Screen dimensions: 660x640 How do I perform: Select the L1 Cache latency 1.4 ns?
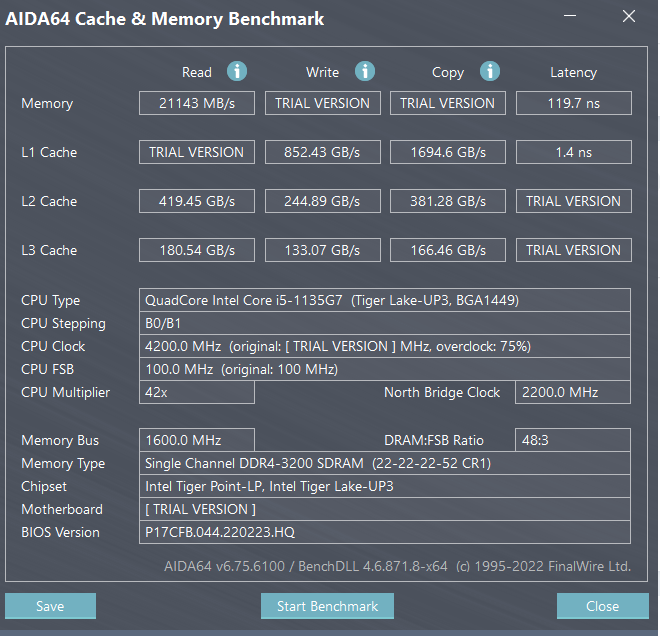pyautogui.click(x=574, y=152)
